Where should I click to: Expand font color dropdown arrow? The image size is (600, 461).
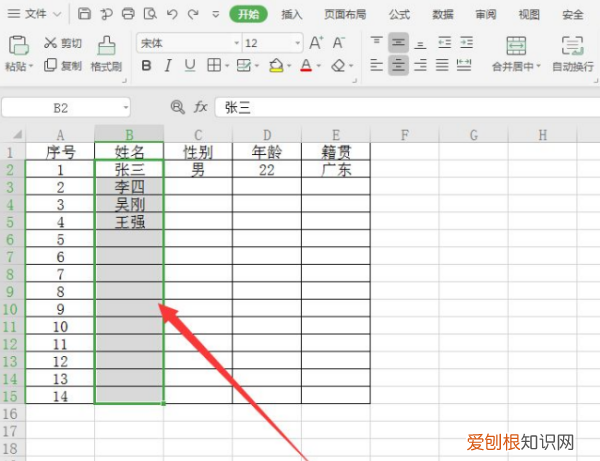318,66
